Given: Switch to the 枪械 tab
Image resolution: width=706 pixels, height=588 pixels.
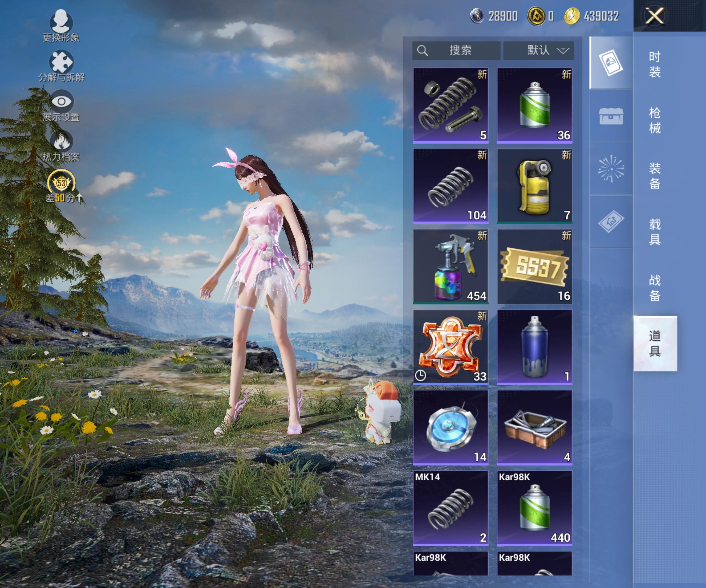Looking at the screenshot, I should (654, 120).
